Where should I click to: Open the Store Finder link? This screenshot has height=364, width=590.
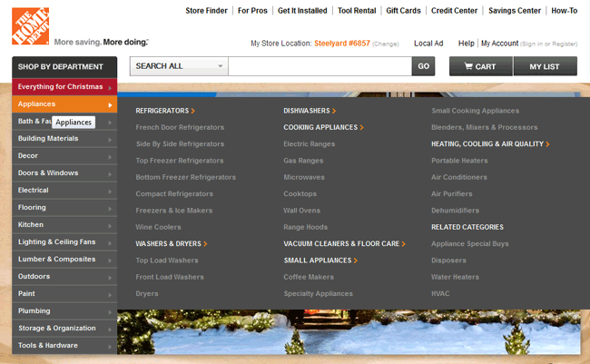[x=206, y=11]
